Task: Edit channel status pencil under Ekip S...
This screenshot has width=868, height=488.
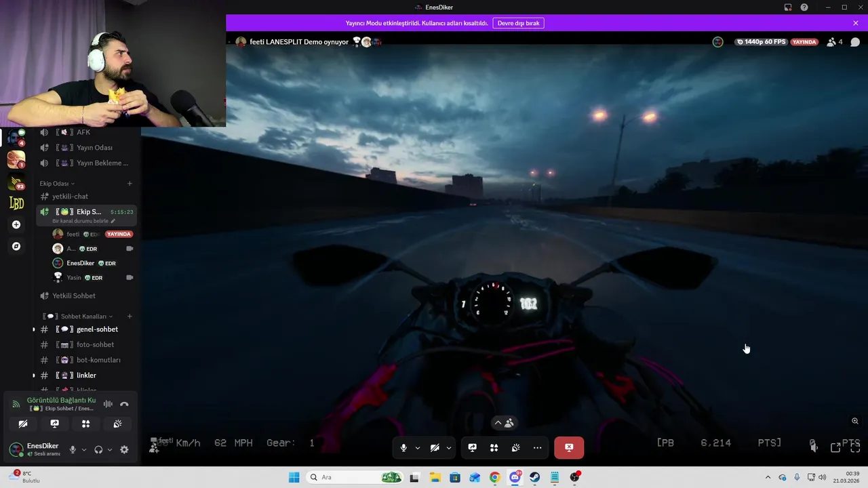Action: click(113, 221)
